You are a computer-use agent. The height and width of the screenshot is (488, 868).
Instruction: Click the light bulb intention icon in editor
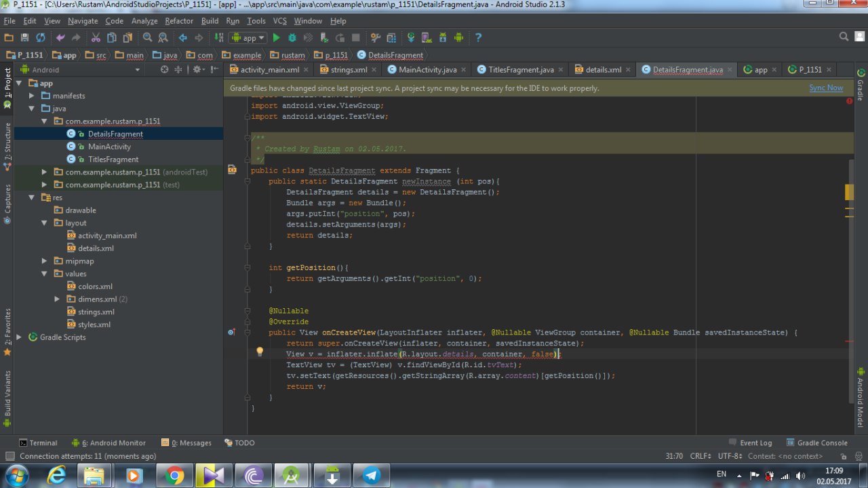[259, 352]
